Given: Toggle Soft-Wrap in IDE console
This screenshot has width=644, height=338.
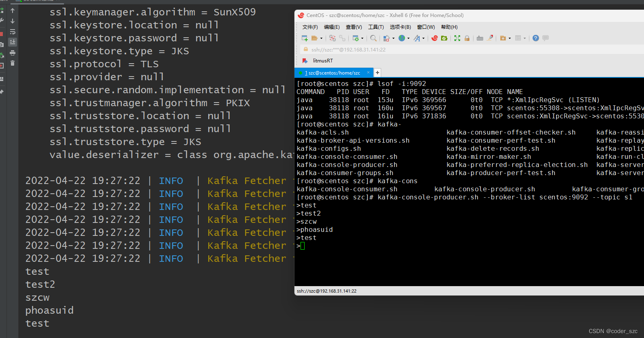Looking at the screenshot, I should click(13, 32).
